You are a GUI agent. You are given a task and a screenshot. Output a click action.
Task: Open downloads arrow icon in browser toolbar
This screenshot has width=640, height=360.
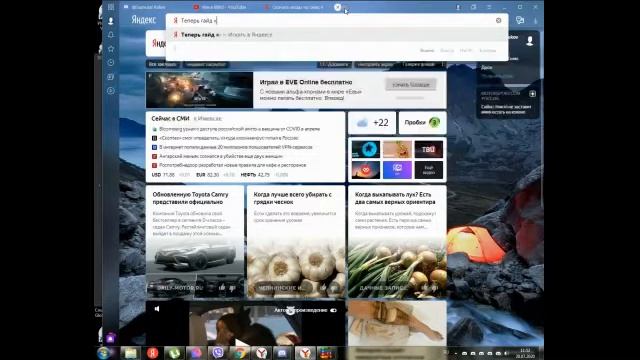536,20
